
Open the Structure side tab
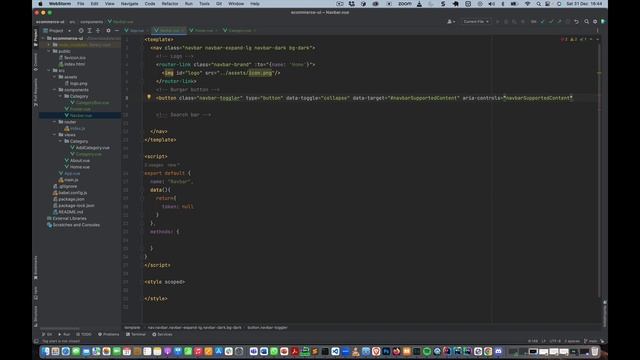point(36,316)
